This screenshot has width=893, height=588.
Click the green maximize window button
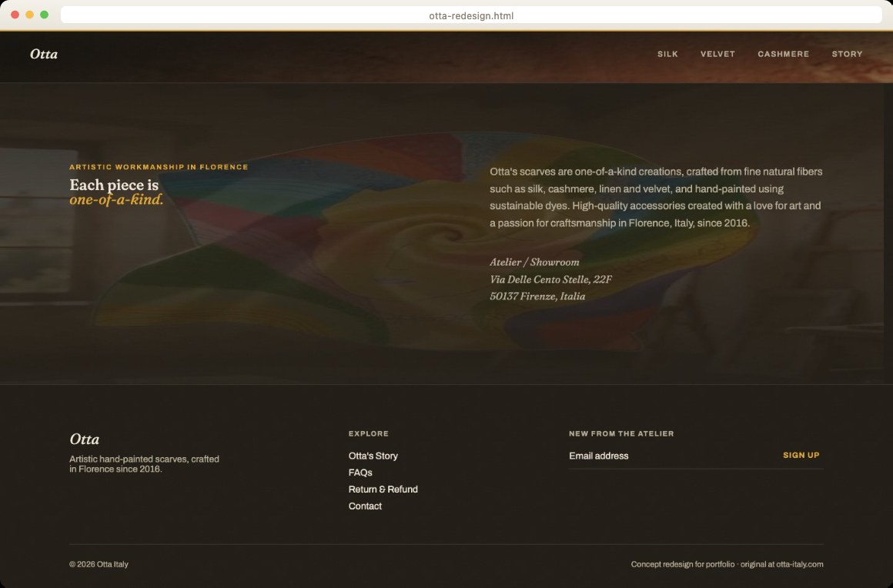[45, 15]
